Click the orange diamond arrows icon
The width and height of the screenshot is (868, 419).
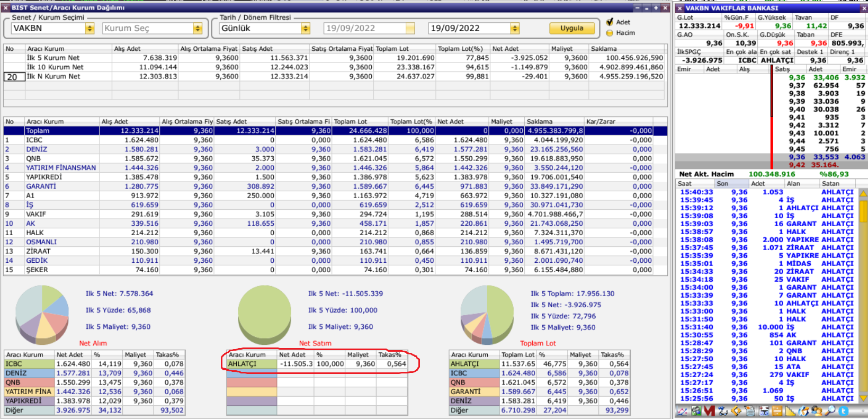pyautogui.click(x=736, y=411)
